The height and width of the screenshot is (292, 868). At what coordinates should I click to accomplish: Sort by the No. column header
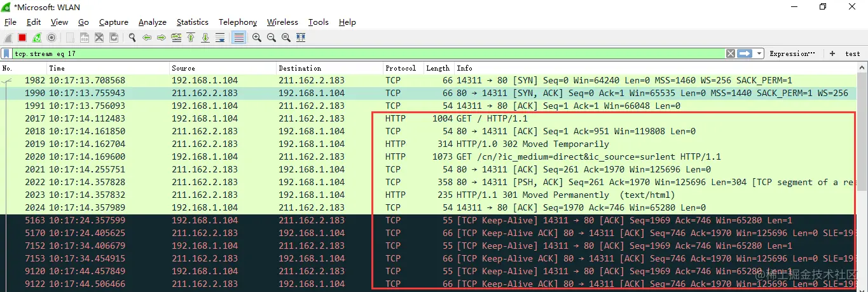pos(23,68)
